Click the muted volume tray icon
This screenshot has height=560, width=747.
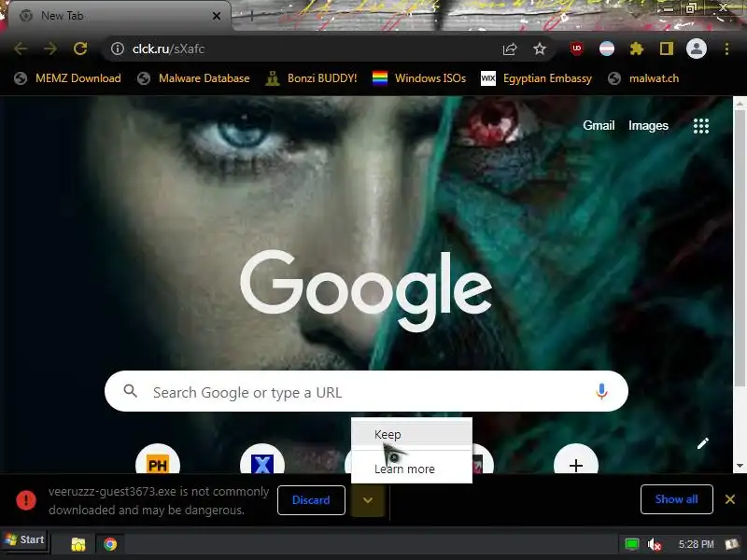click(x=655, y=544)
